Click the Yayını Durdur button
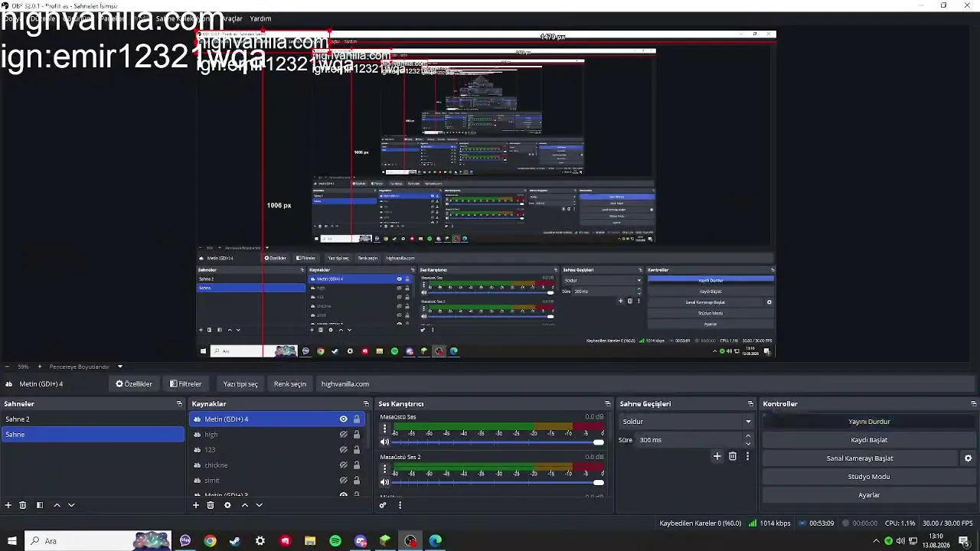980x551 pixels. (x=869, y=422)
